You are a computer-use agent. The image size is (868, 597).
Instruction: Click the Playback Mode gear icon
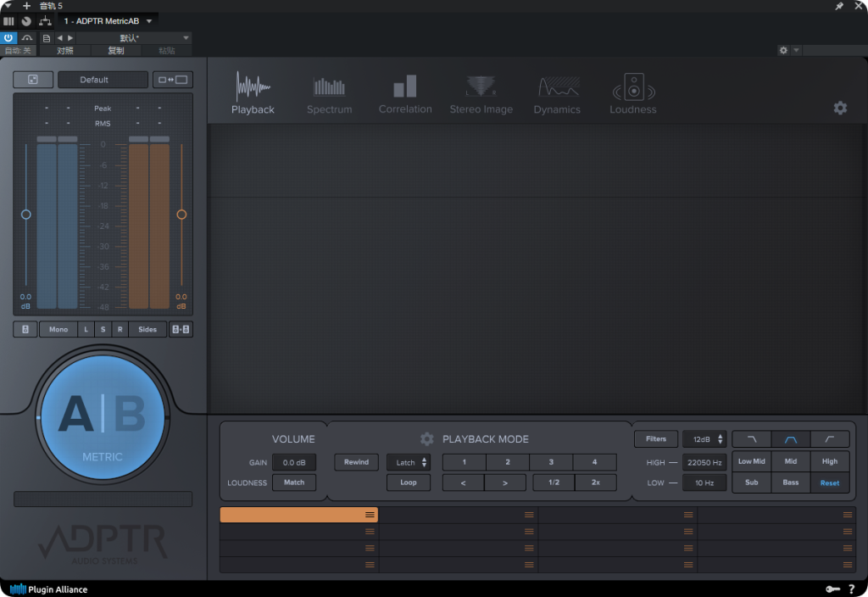click(x=427, y=439)
